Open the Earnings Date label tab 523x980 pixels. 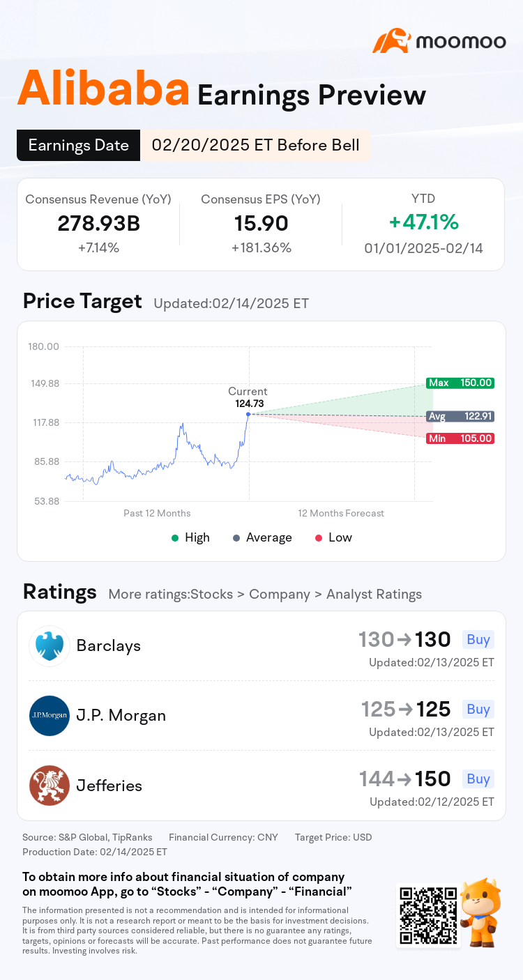coord(79,145)
